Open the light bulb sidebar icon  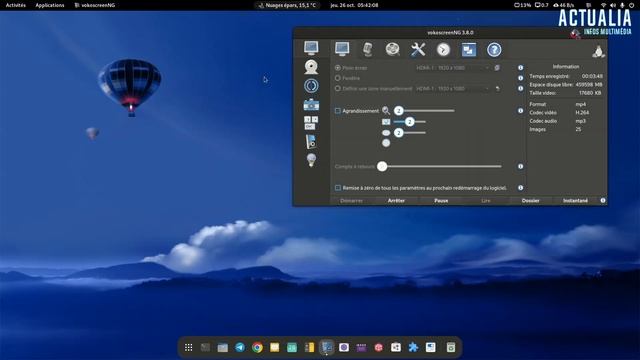[311, 160]
